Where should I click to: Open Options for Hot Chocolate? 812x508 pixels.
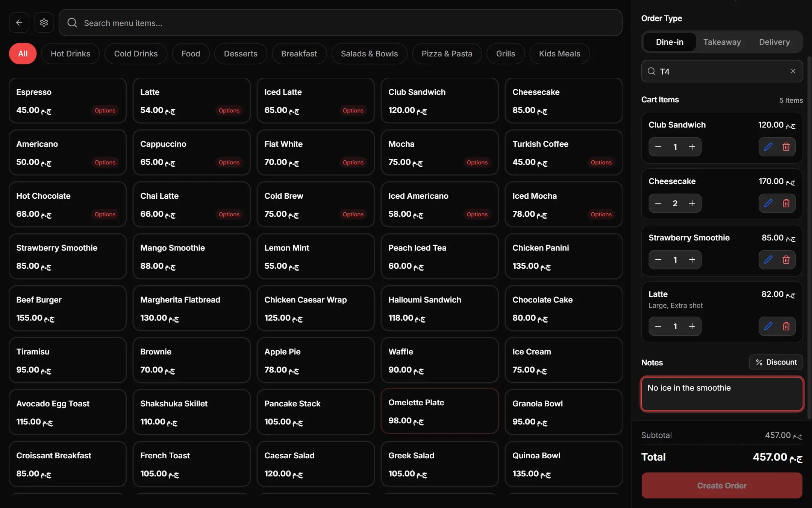(x=105, y=214)
